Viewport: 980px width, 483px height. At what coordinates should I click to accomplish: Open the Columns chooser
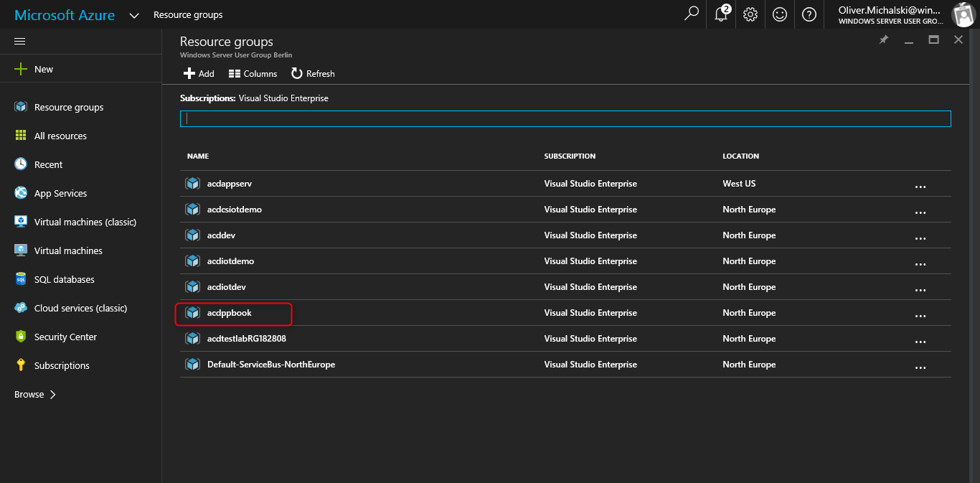(x=253, y=73)
